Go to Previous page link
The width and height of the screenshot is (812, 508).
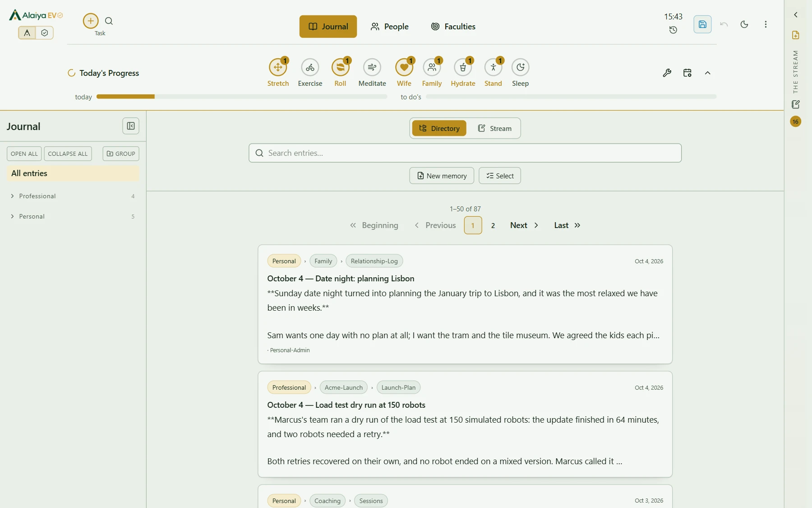(x=435, y=225)
